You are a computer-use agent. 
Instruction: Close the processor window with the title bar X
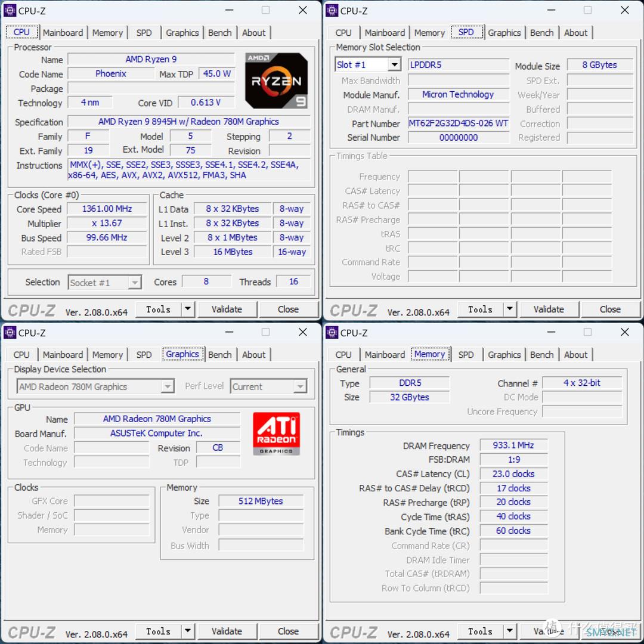point(303,10)
